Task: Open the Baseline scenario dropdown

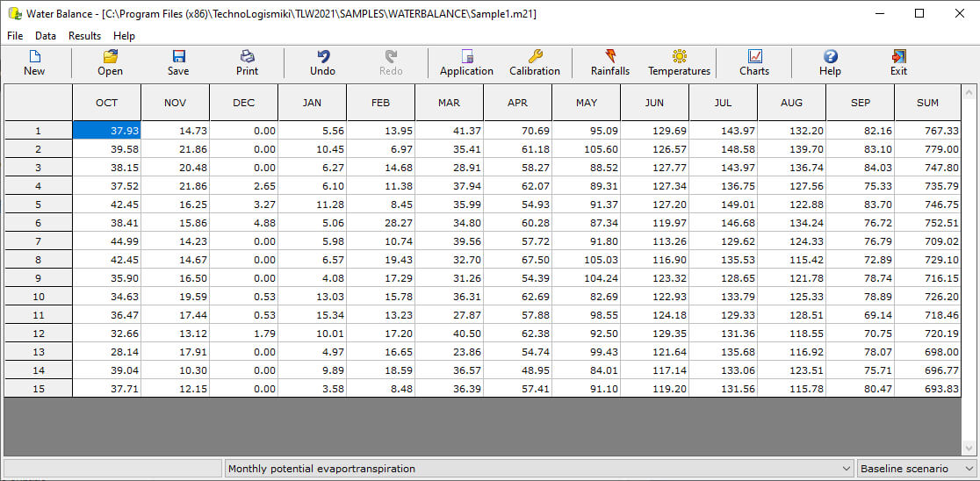Action: (969, 469)
